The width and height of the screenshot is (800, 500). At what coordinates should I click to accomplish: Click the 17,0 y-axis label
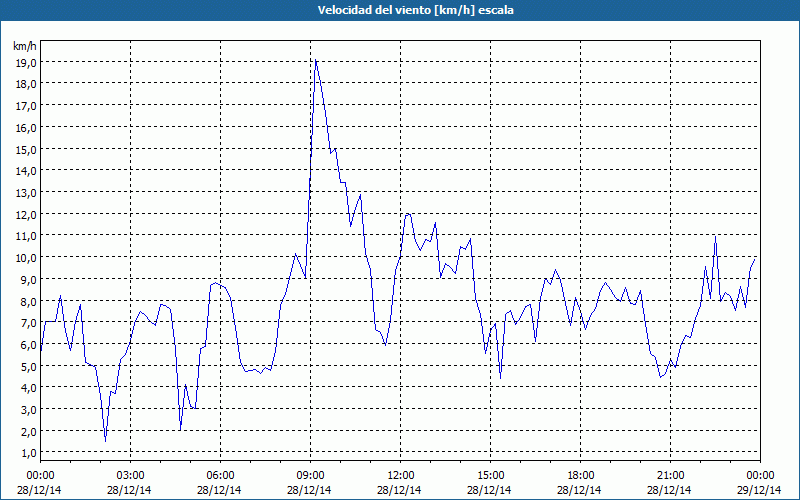tap(27, 106)
